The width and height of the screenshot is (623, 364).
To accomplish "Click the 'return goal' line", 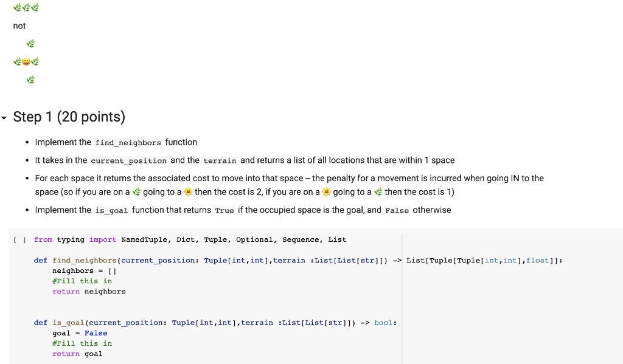I will (x=77, y=354).
